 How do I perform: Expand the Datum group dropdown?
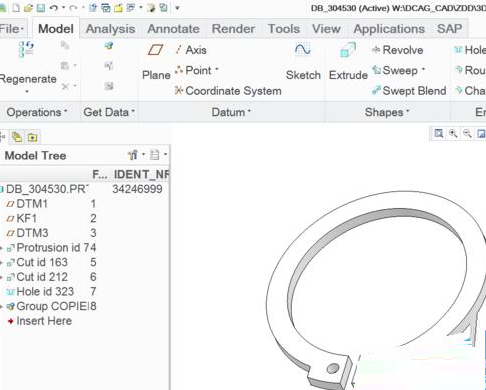[231, 112]
